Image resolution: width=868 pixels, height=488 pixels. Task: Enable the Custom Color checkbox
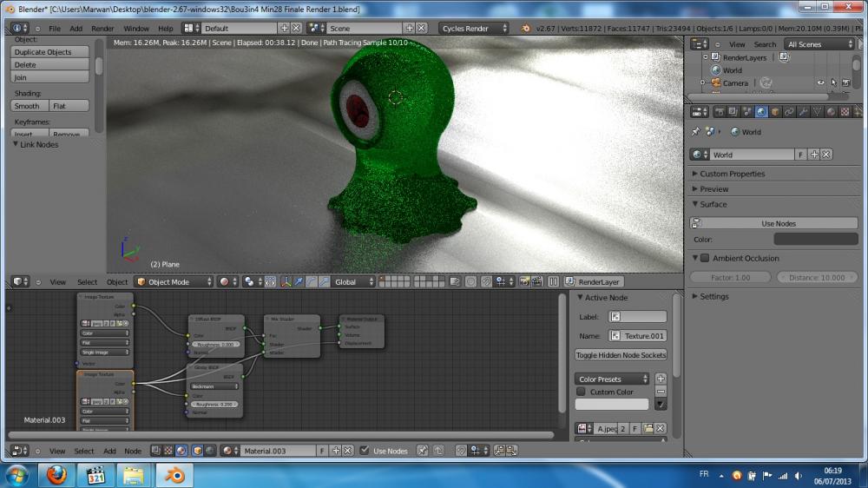point(581,392)
